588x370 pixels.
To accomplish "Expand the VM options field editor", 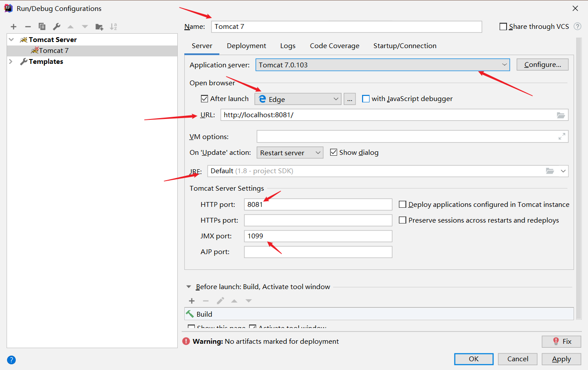I will 562,136.
